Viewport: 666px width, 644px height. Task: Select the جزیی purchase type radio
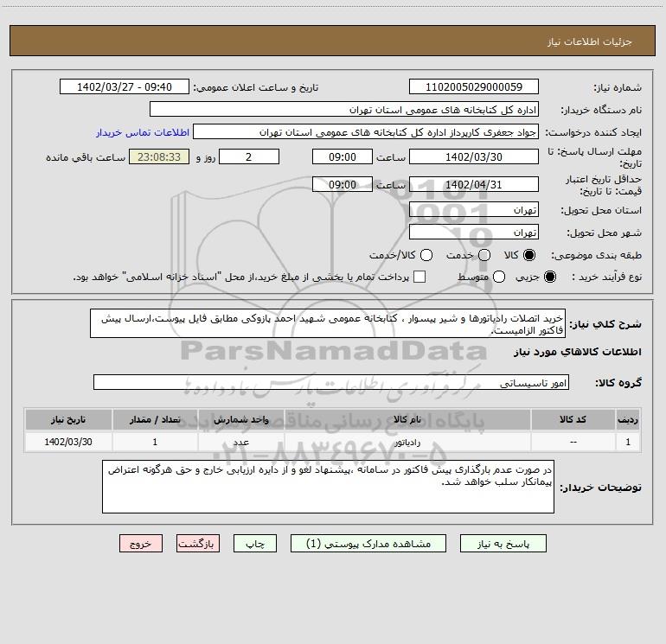549,277
